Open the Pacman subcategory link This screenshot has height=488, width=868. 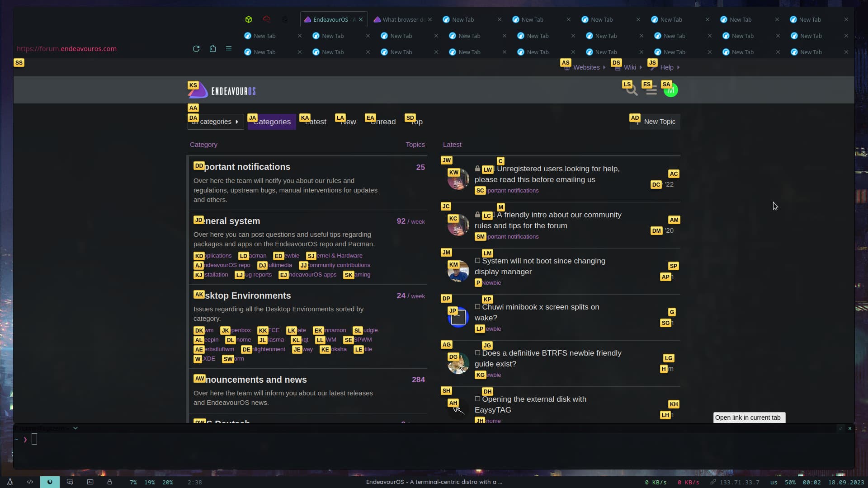pyautogui.click(x=253, y=256)
